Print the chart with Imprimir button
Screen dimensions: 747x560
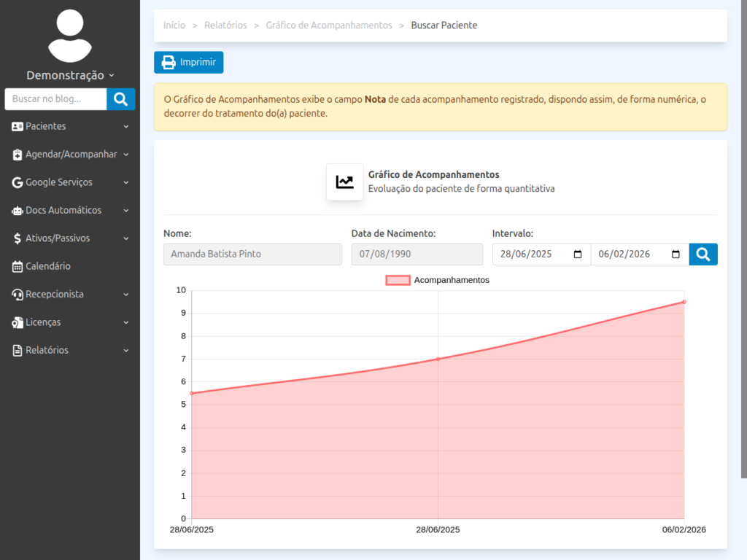(189, 63)
